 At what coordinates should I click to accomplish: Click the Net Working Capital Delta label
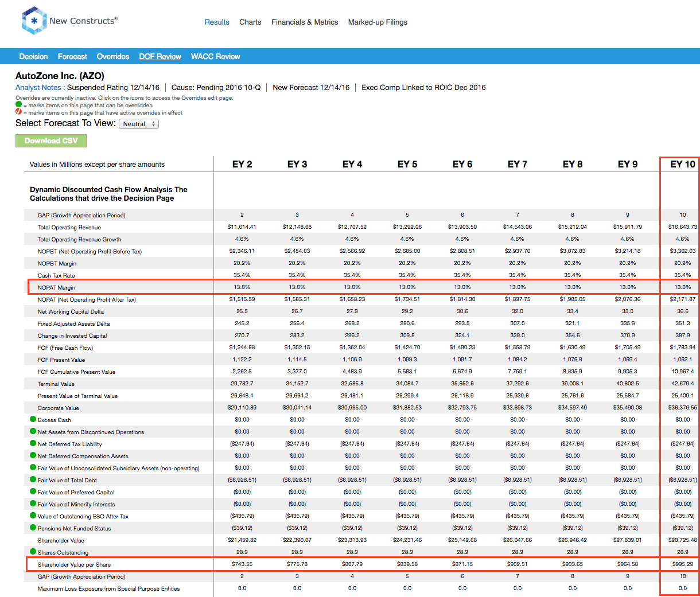click(71, 312)
